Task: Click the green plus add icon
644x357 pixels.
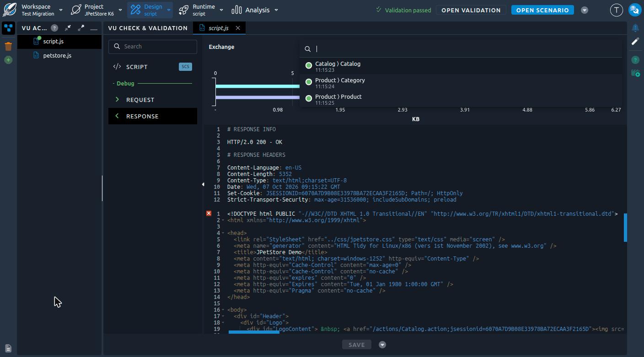Action: click(8, 60)
